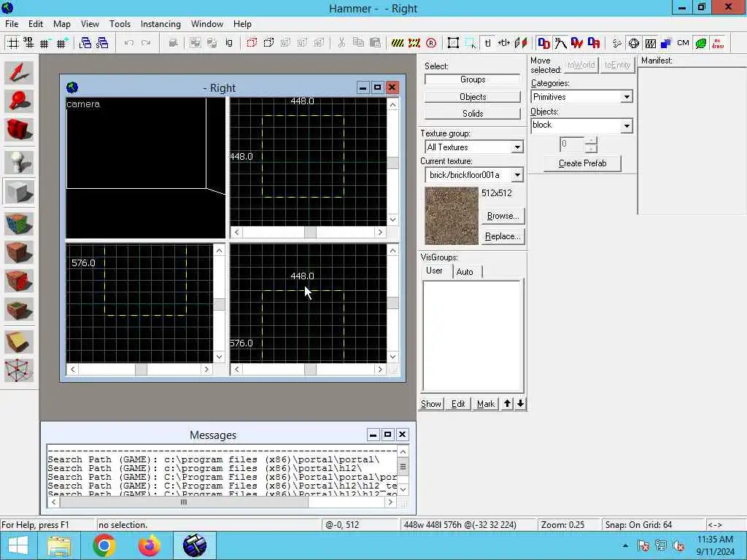The image size is (747, 560).
Task: Toggle 3D path helper icon
Action: [x=560, y=43]
